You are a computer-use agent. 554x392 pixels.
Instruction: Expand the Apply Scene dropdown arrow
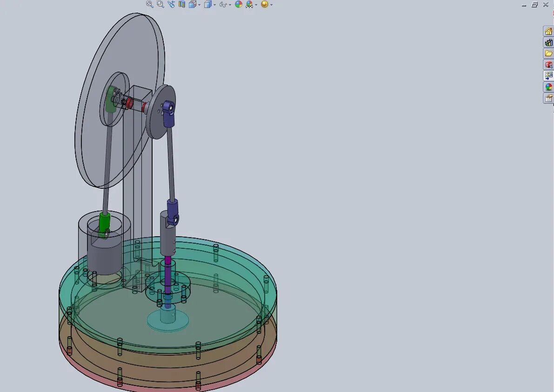point(256,5)
